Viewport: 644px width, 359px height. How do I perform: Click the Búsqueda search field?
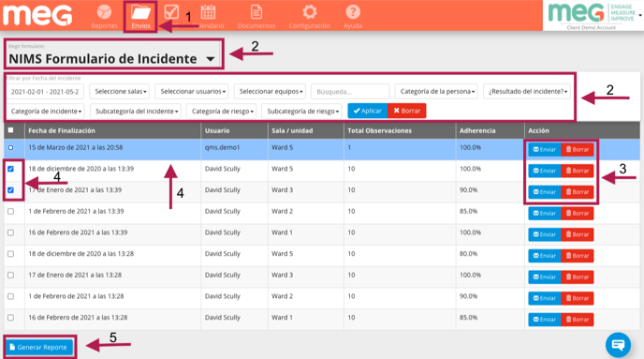click(x=350, y=91)
